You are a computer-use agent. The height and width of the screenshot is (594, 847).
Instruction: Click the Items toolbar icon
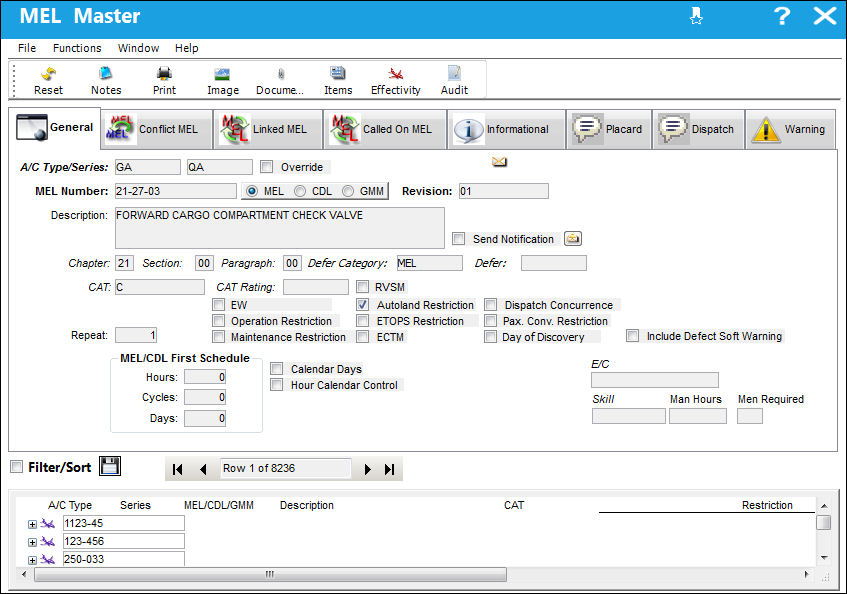pos(338,73)
